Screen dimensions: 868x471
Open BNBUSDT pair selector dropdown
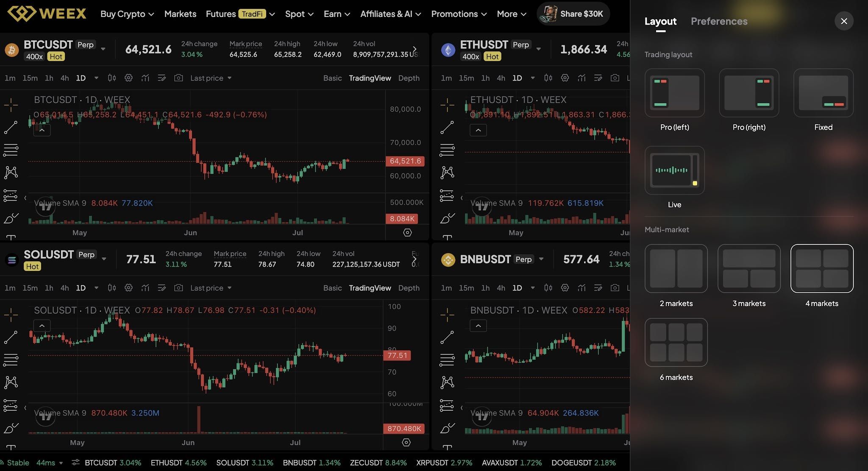(541, 259)
